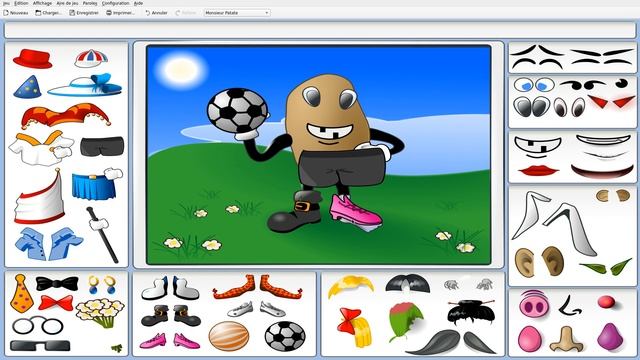Image resolution: width=640 pixels, height=360 pixels.
Task: Select the dark gray shorts in the clothes panel
Action: (102, 146)
